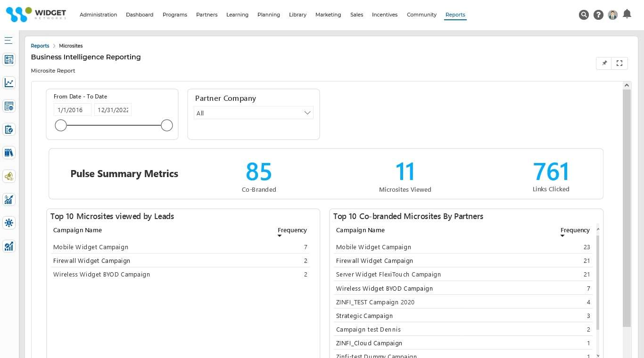This screenshot has height=358, width=644.
Task: Sort leads table by the Frequency column arrow
Action: pos(279,235)
